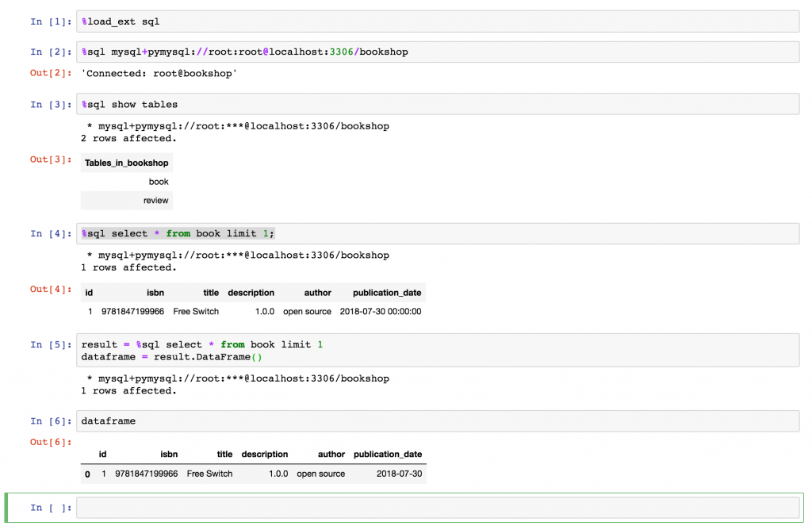Screen dimensions: 812x530
Task: Click the ISBN value in Out[4] table
Action: [133, 312]
